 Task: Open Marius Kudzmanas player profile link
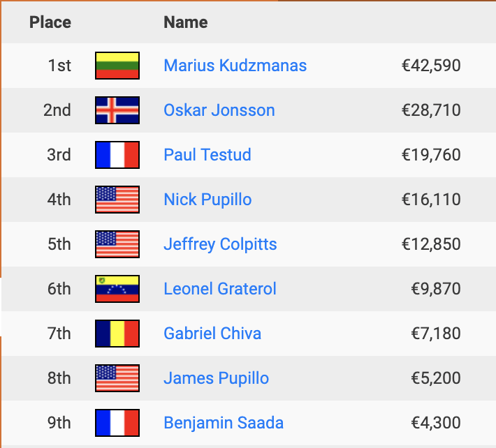[x=235, y=66]
